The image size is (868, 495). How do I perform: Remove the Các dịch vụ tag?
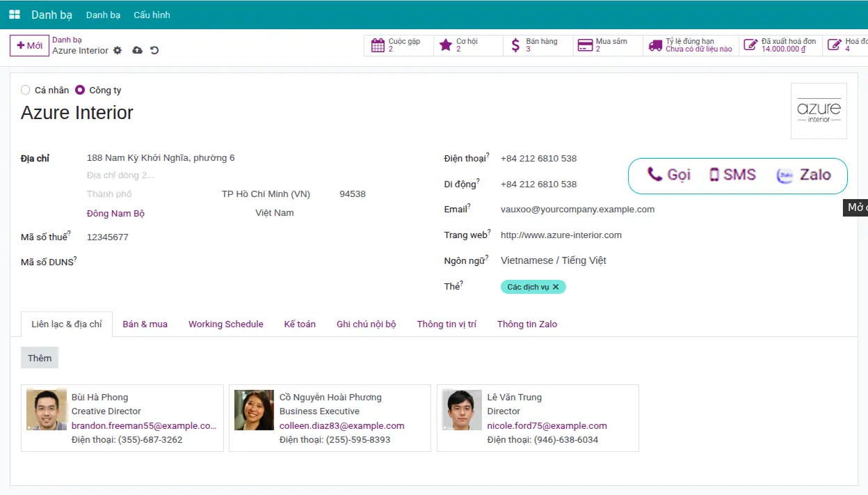(x=556, y=287)
